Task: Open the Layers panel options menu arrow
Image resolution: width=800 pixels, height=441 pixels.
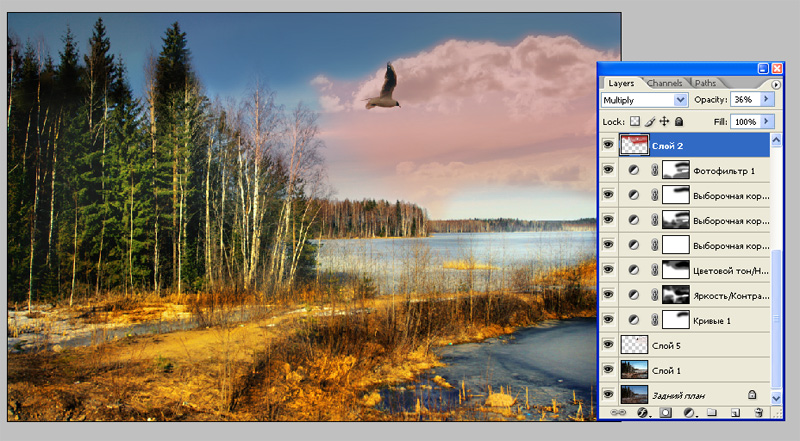Action: pyautogui.click(x=776, y=84)
